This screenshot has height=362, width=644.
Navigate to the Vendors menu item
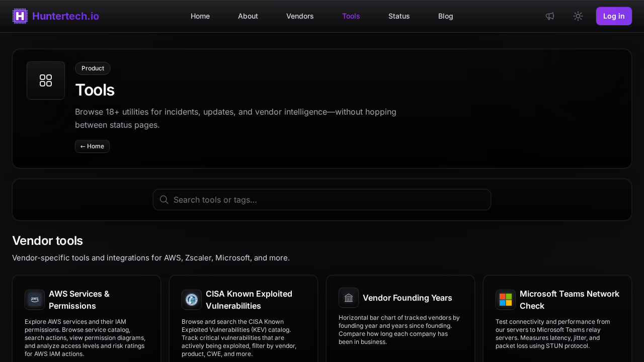pos(300,16)
